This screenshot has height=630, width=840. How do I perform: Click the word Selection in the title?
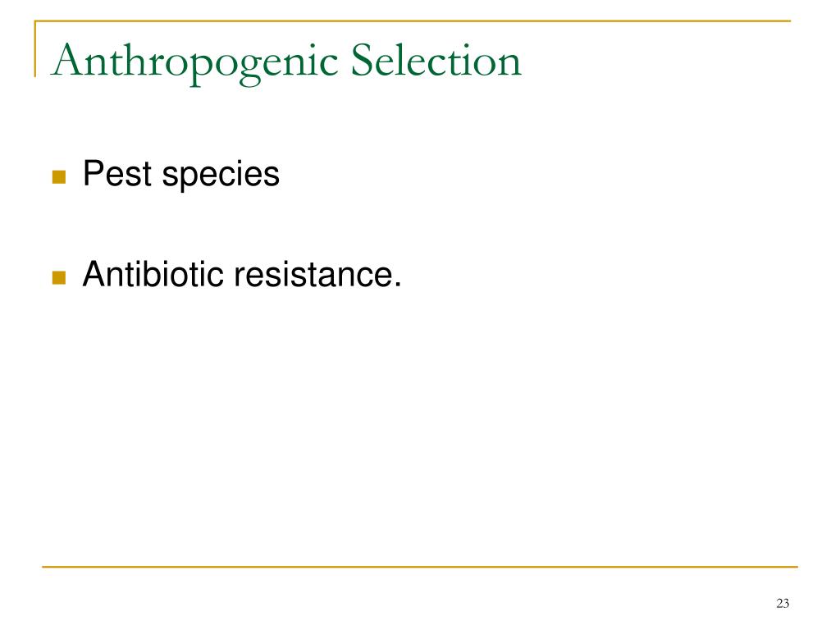436,60
